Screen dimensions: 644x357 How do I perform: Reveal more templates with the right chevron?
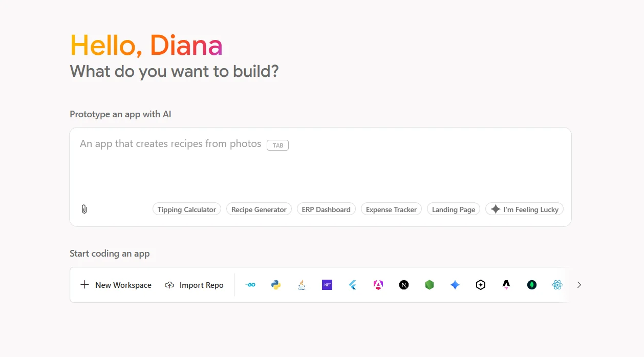click(579, 285)
